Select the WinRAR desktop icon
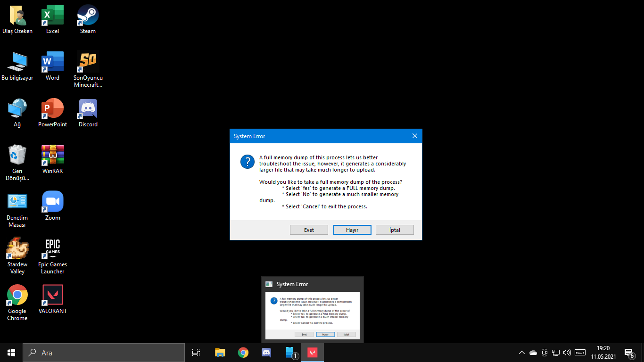 (x=52, y=160)
